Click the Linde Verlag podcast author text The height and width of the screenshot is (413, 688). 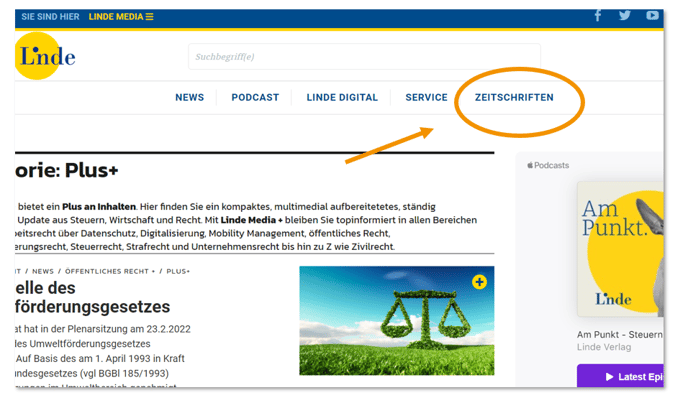(x=604, y=347)
